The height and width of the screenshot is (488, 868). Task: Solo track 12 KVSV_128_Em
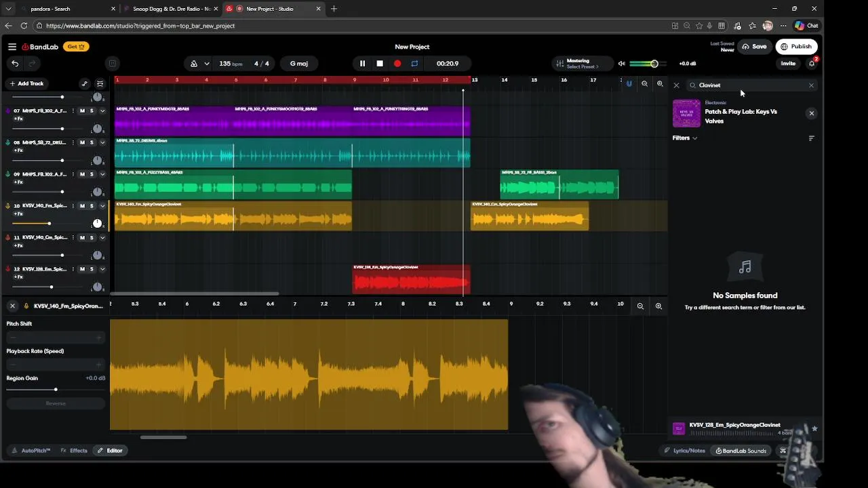[x=92, y=269]
